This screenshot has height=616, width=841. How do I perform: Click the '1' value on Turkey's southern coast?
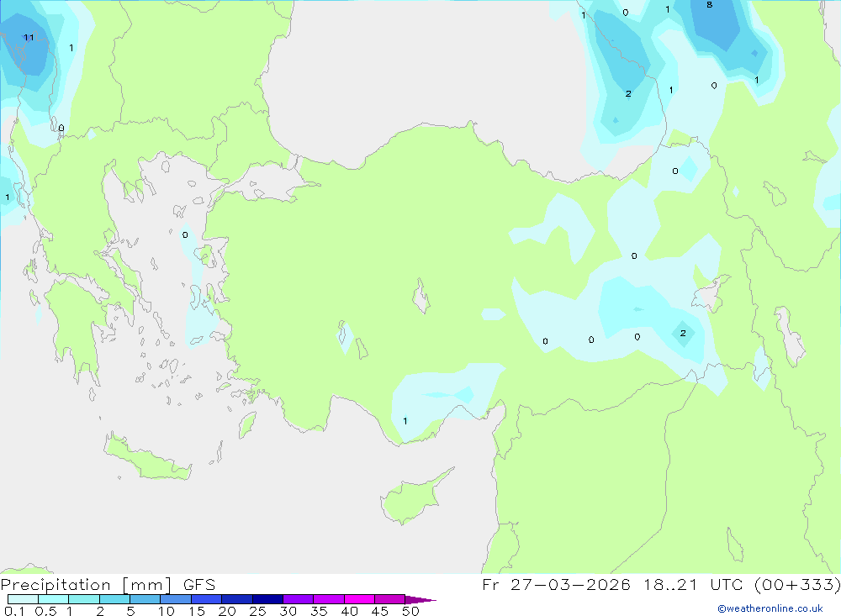405,421
